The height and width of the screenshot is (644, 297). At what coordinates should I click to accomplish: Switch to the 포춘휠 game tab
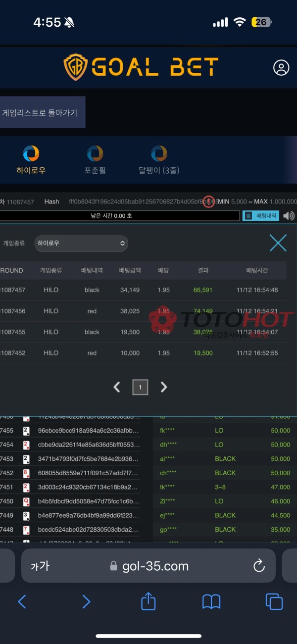(95, 160)
